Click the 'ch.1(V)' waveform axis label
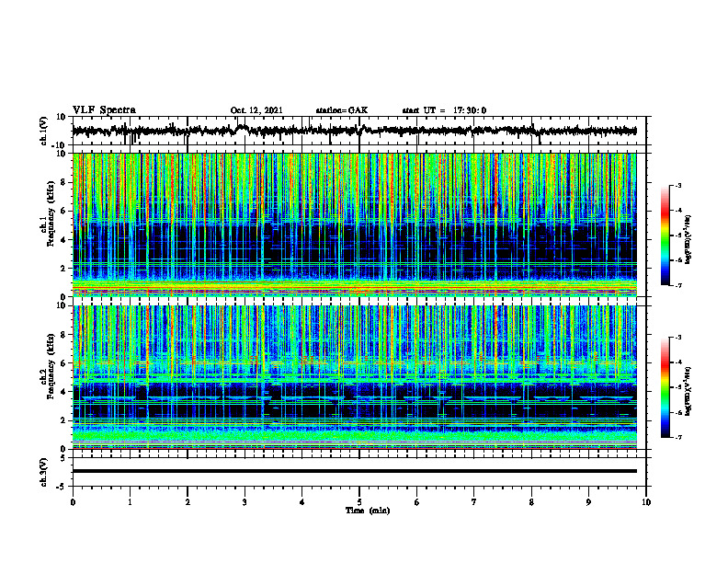Viewport: 728px width, 563px height. click(44, 131)
